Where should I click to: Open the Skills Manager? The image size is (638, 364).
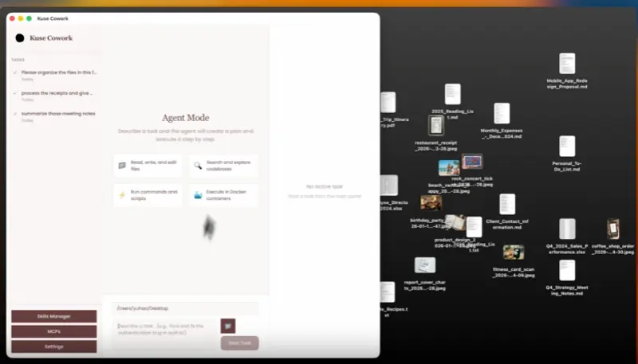(x=54, y=316)
